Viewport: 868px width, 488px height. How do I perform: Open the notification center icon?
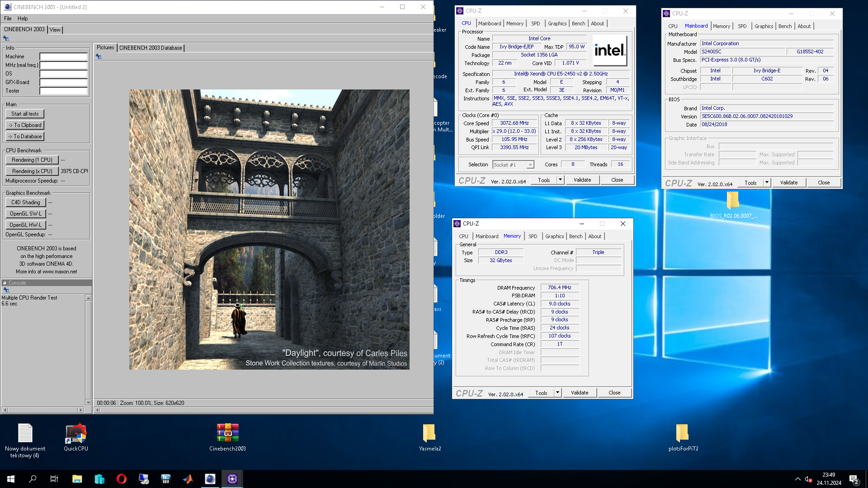(854, 479)
